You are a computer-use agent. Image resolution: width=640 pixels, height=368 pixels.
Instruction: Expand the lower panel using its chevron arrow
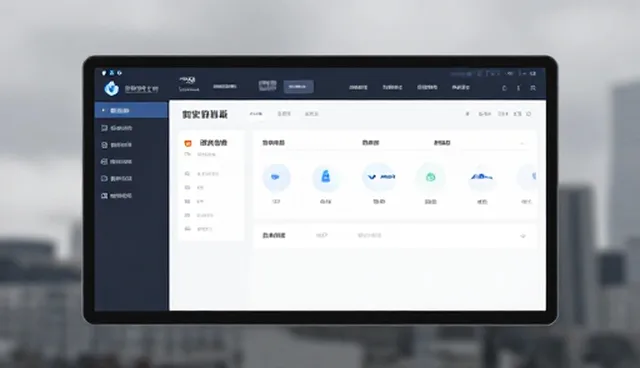click(523, 236)
